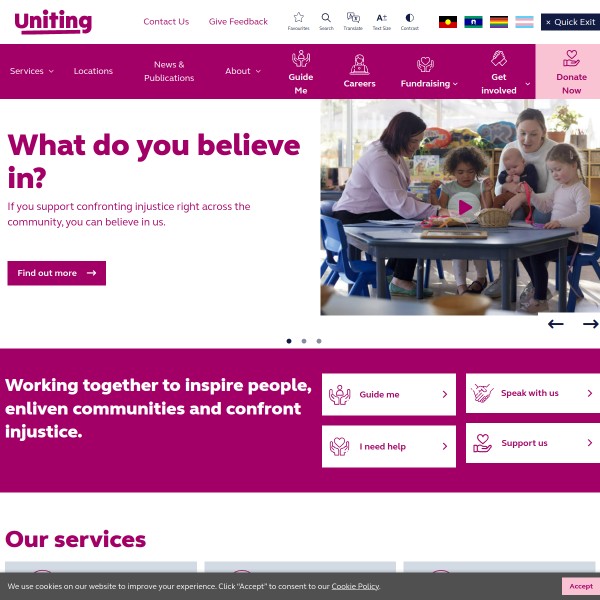Screen dimensions: 600x600
Task: Adjust Text Size icon
Action: coord(382,18)
